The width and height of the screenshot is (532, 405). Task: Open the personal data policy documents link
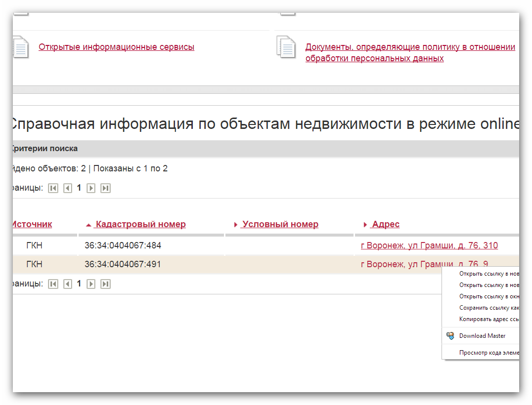pos(410,53)
